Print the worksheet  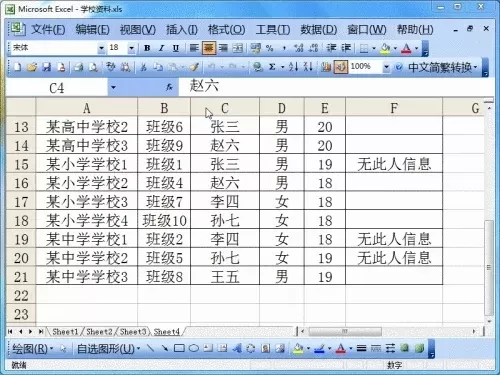[x=79, y=67]
